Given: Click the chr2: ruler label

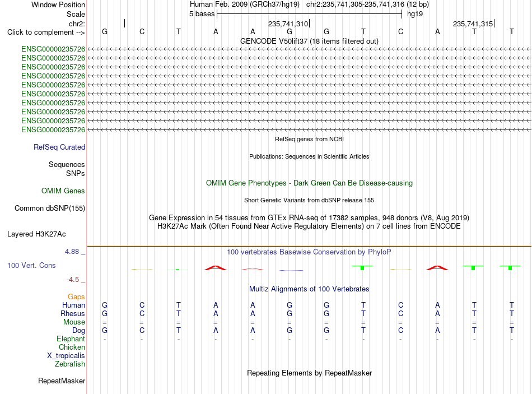Looking at the screenshot, I should click(x=77, y=24).
